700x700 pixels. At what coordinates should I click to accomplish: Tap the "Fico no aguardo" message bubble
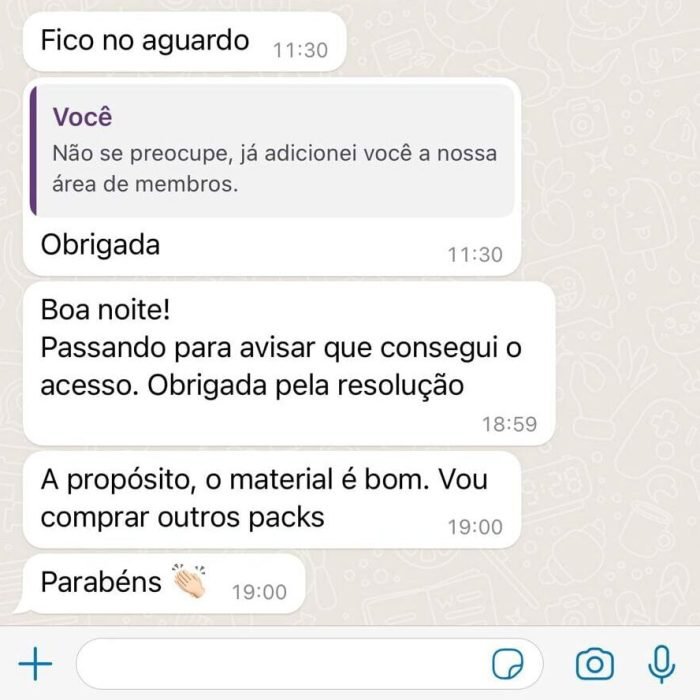coord(185,42)
